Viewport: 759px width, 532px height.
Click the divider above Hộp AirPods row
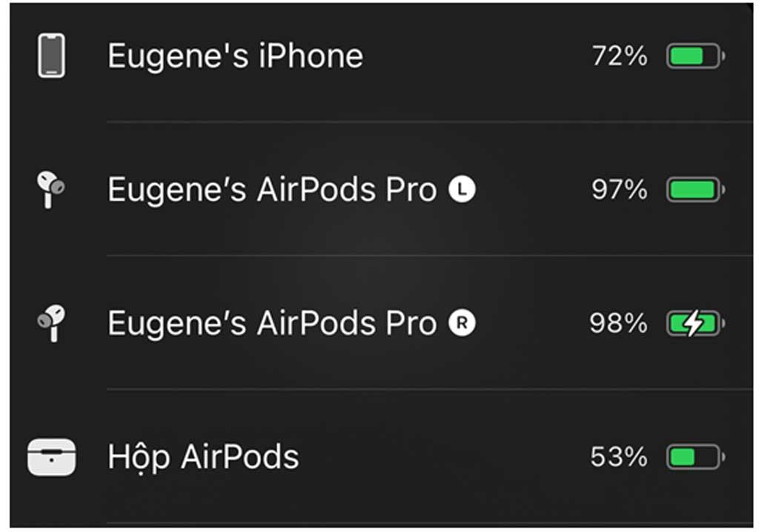point(429,389)
